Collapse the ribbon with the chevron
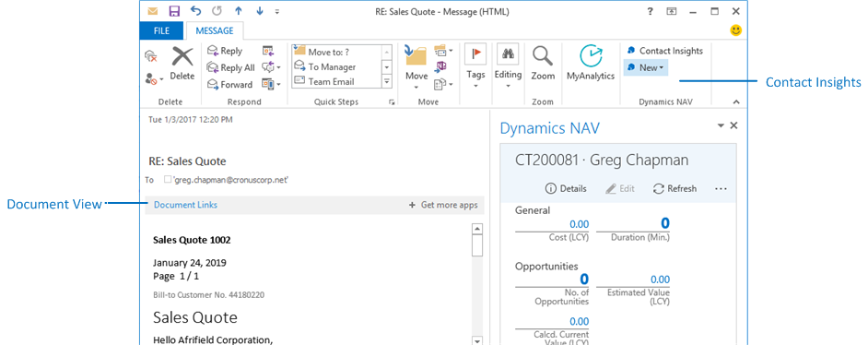Image resolution: width=868 pixels, height=345 pixels. [735, 101]
